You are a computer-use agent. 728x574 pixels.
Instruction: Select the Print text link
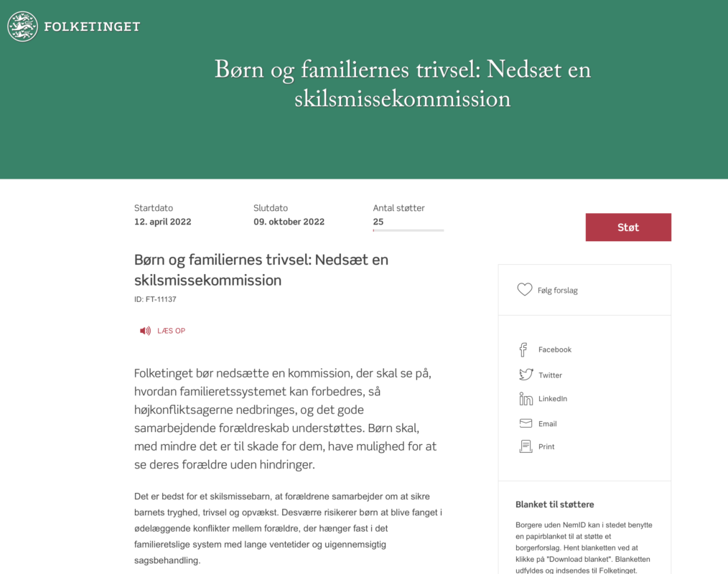[546, 446]
